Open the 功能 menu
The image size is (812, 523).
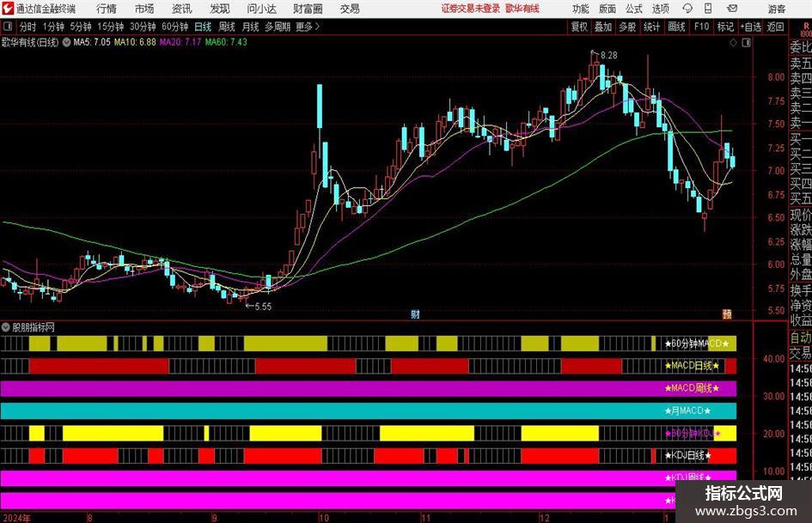tap(581, 9)
